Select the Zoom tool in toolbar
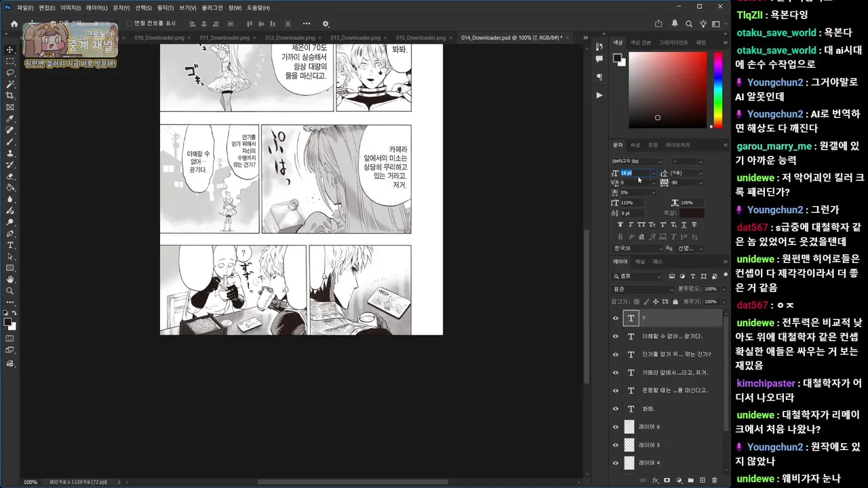The image size is (868, 488). coord(10,291)
